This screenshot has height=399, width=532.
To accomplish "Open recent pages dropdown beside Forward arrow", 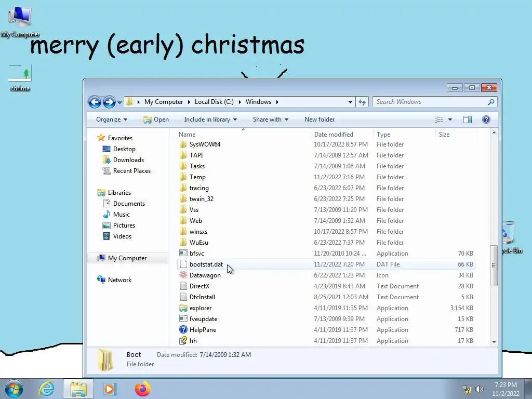I will [x=119, y=102].
